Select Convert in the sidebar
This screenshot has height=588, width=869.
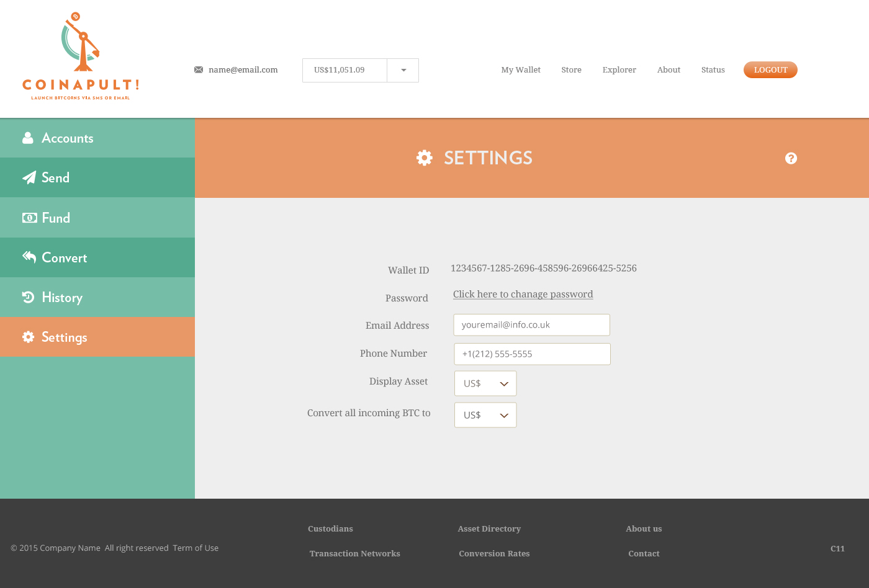(97, 257)
